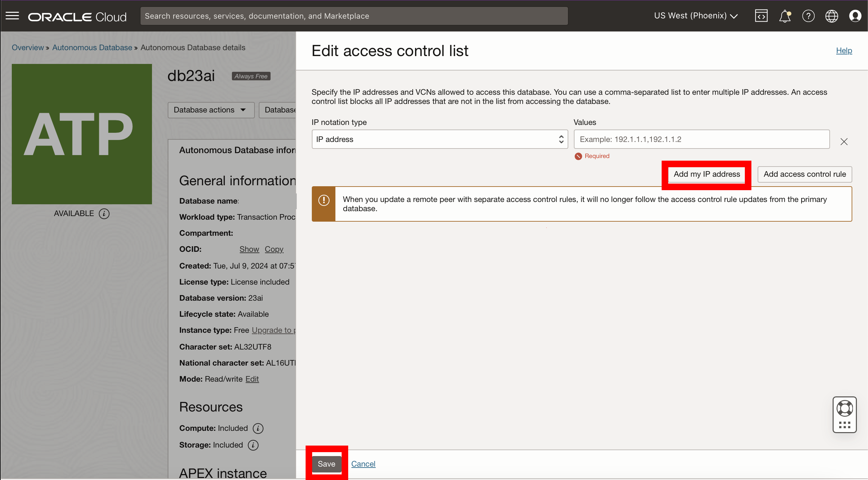Save the access control list
Viewport: 868px width, 480px height.
[x=326, y=464]
